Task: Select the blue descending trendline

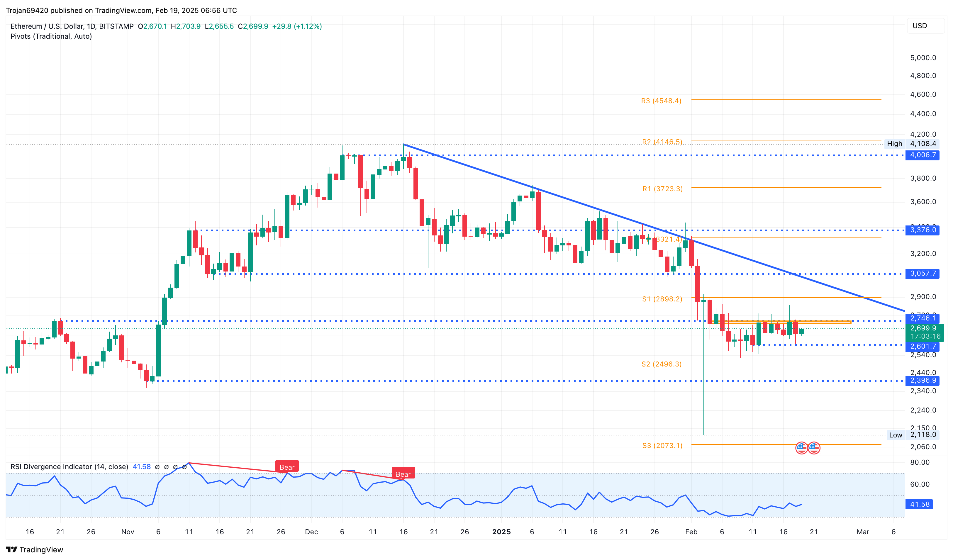Action: point(654,228)
